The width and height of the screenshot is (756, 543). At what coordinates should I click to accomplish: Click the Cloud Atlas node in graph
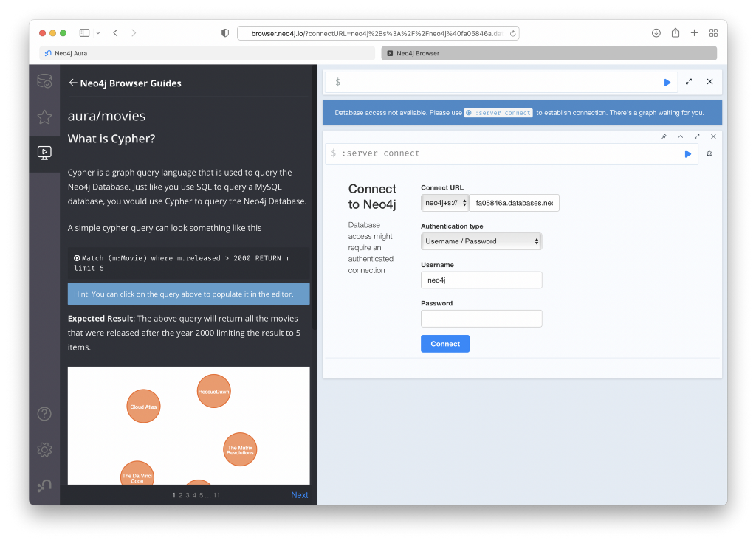click(143, 407)
